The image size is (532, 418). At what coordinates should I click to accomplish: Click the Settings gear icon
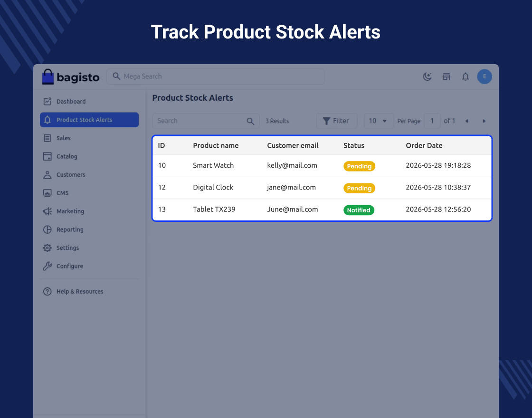pos(47,248)
